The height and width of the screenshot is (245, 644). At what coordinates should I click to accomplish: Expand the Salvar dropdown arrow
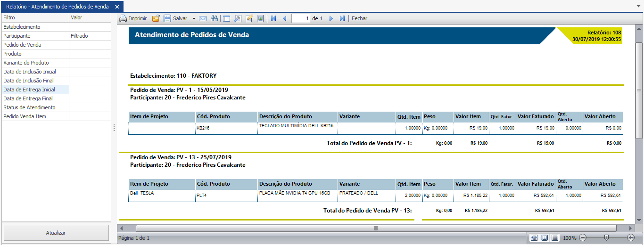[194, 19]
